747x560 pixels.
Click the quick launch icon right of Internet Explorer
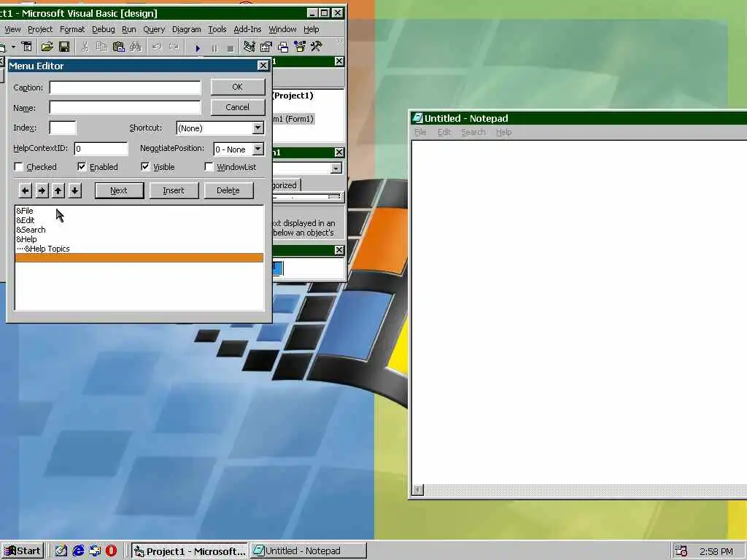tap(95, 551)
